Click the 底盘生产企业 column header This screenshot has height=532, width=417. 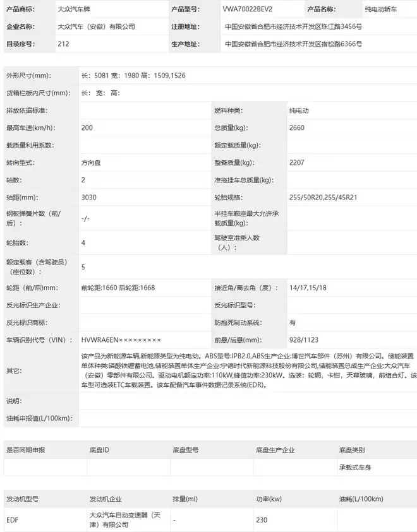tap(275, 450)
